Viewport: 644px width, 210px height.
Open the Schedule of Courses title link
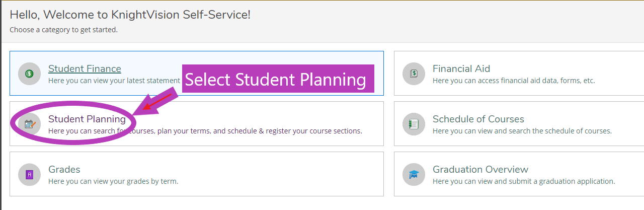[478, 119]
